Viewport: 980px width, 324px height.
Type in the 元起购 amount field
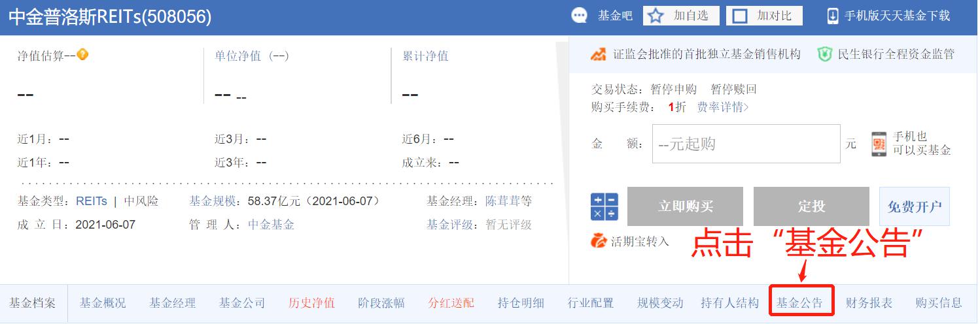pos(746,144)
